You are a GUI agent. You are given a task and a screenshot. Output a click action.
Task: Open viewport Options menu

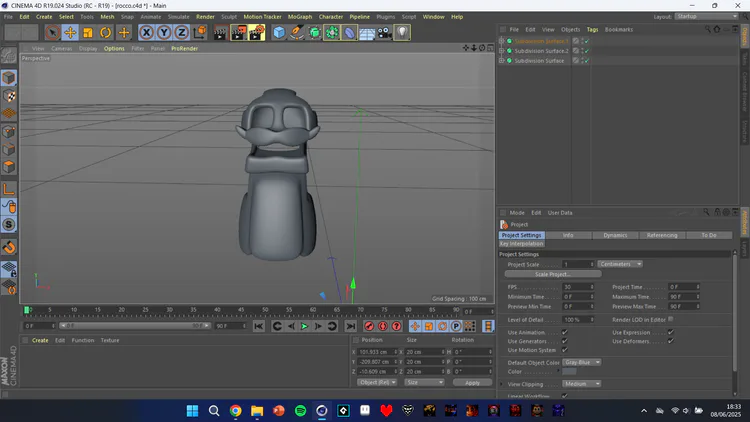pos(114,48)
